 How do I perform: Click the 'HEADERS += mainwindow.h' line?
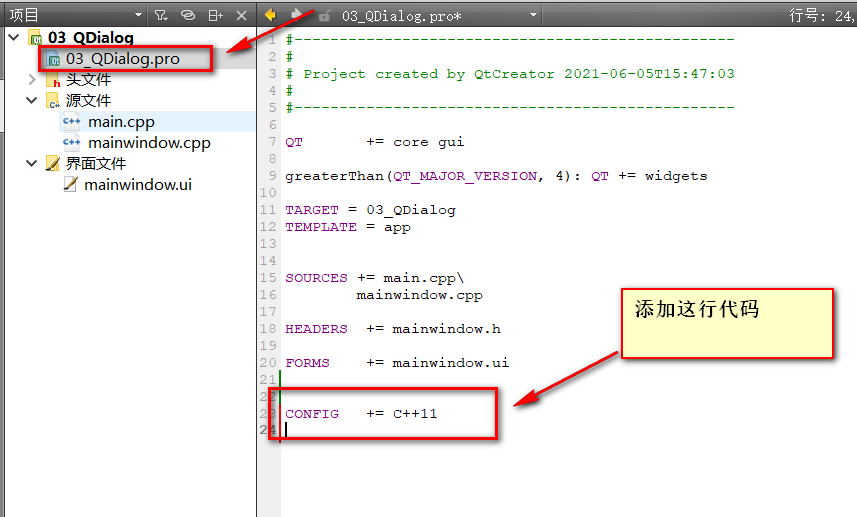(x=392, y=328)
